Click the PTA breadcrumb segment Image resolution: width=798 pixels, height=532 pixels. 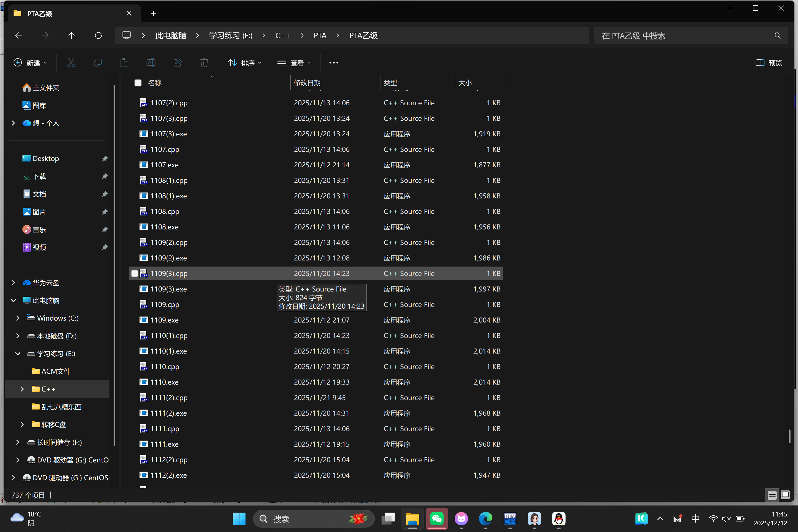point(319,36)
